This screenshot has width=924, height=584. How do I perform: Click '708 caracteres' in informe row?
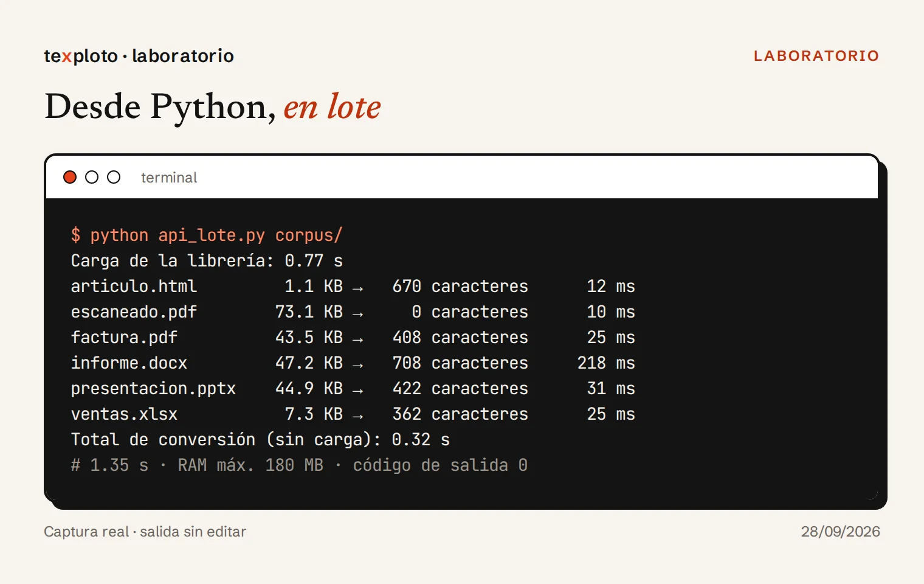(460, 363)
